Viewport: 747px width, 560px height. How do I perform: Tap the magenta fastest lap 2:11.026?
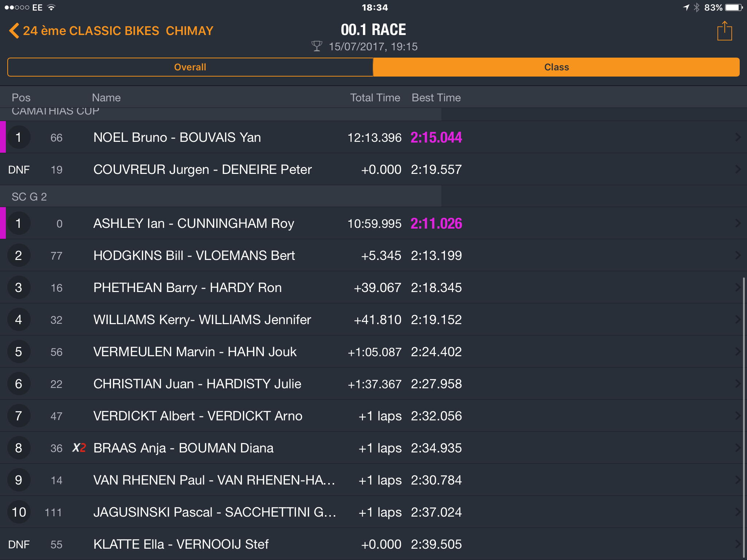(x=436, y=223)
